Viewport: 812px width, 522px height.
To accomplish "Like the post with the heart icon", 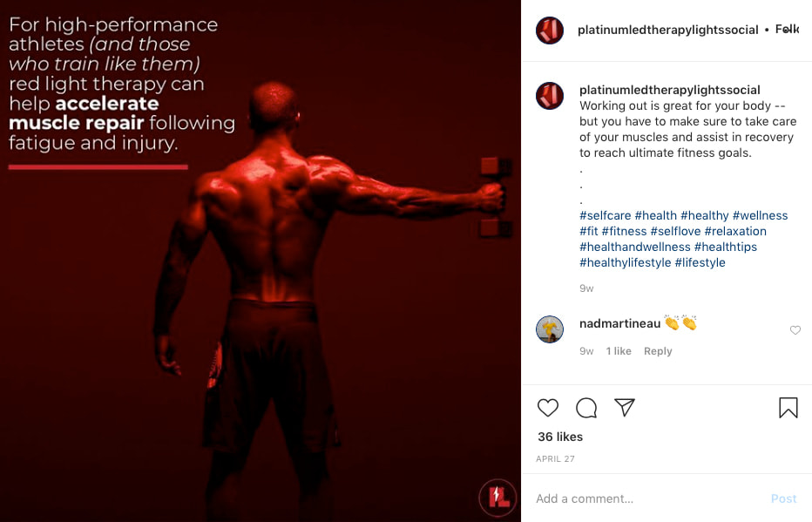I will pyautogui.click(x=547, y=408).
